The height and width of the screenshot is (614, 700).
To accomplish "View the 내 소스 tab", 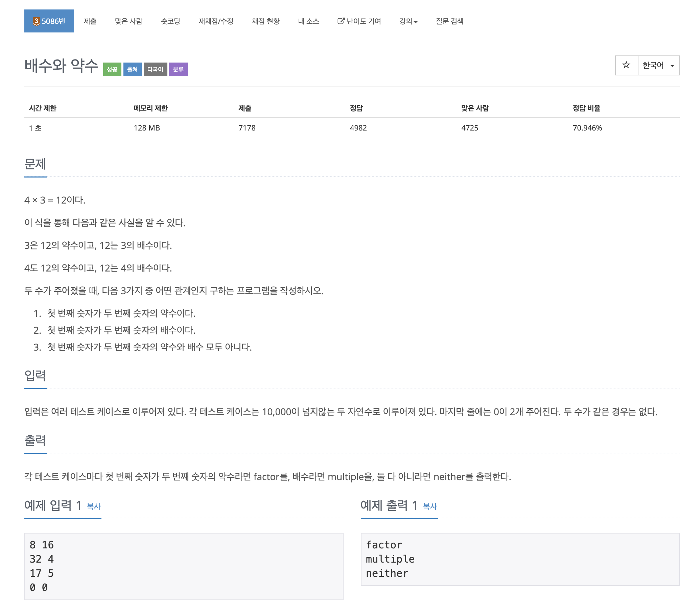I will click(308, 21).
